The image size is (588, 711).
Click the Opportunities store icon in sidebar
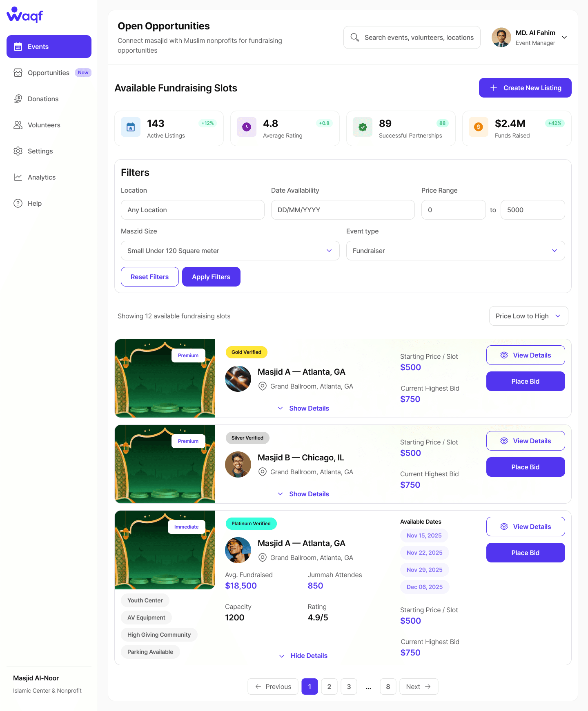[x=18, y=73]
